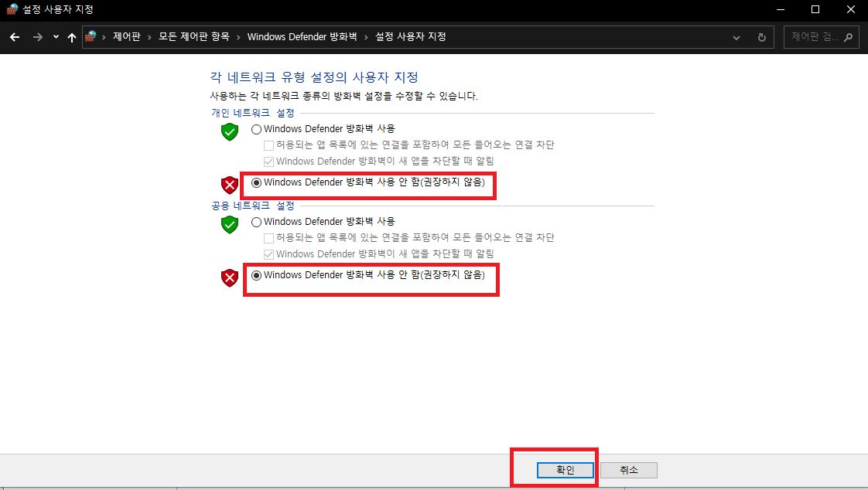868x490 pixels.
Task: Open the 제어판 breadcrumb
Action: pos(127,36)
